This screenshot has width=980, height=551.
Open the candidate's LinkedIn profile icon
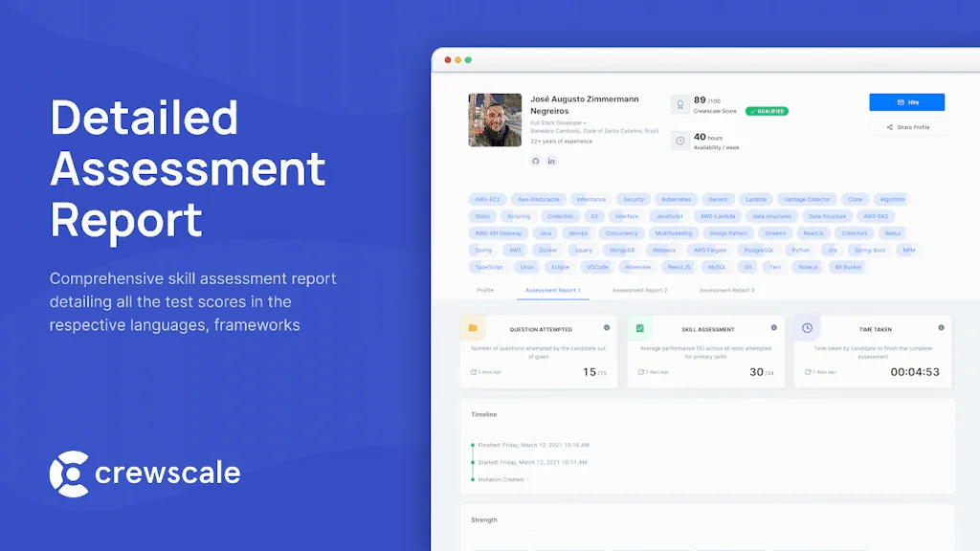tap(551, 161)
